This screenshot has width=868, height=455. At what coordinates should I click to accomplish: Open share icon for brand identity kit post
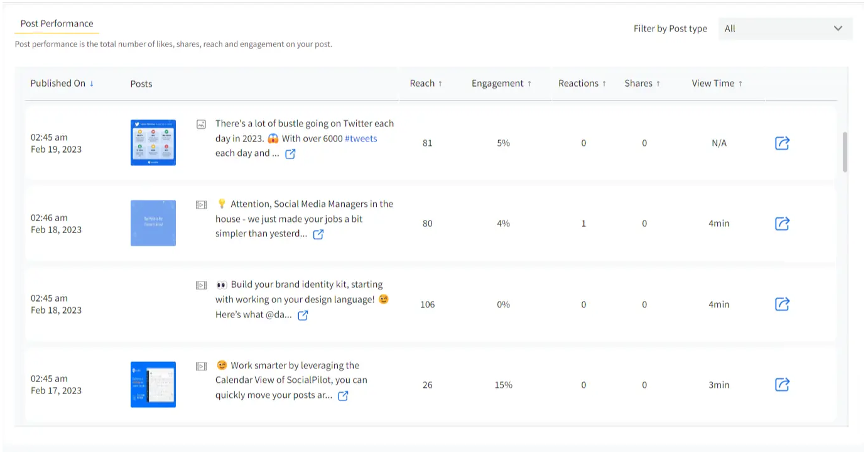(x=781, y=304)
